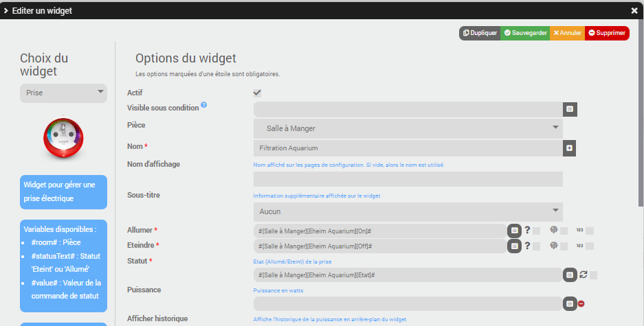Open command picker for Eteindre field
644x326 pixels.
[514, 246]
